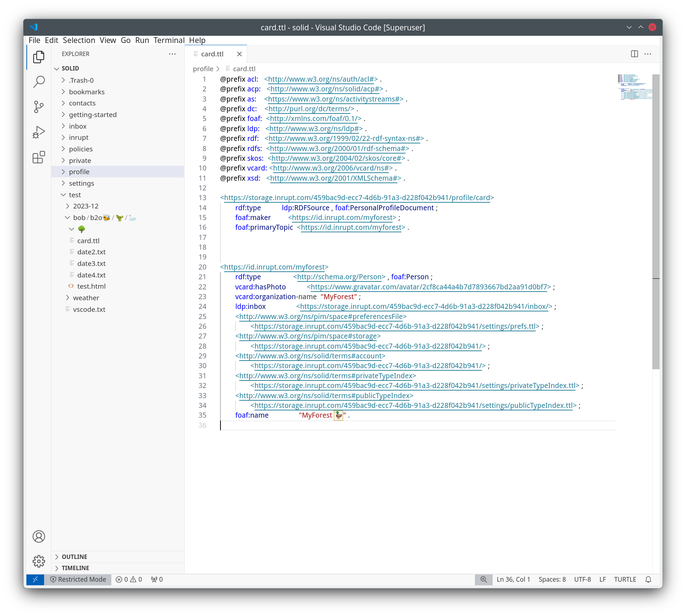The image size is (686, 616).
Task: Click LF end-of-line selector
Action: coord(603,580)
